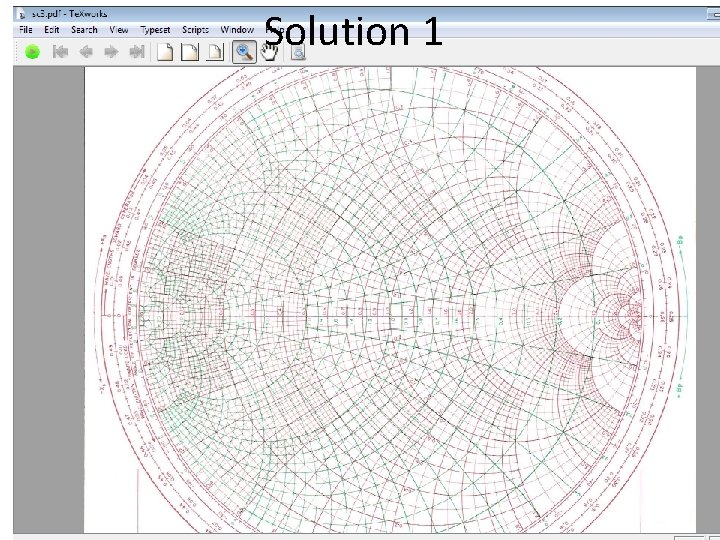Open the Window menu
This screenshot has width=720, height=540.
[237, 30]
